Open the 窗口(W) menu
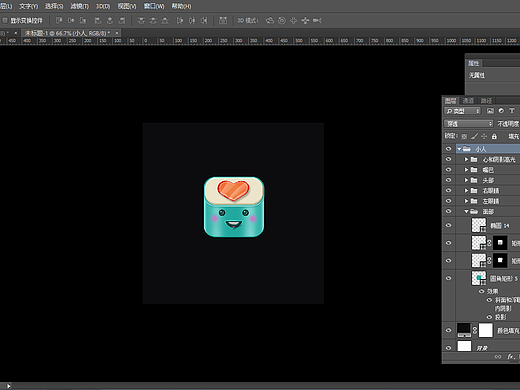520x390 pixels. 154,6
